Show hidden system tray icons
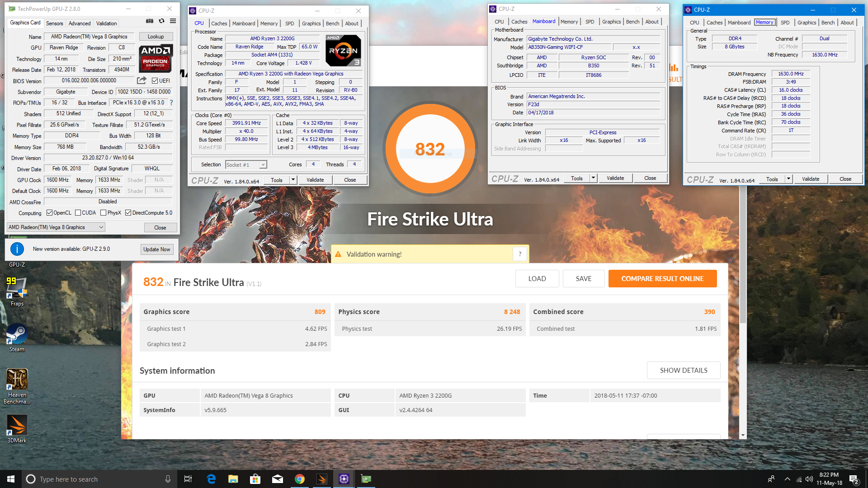 point(788,479)
